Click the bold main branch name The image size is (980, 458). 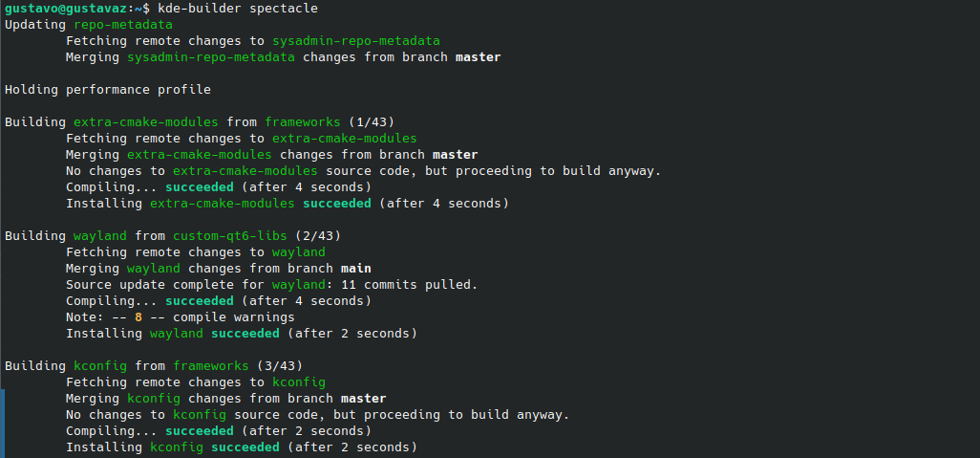click(355, 269)
